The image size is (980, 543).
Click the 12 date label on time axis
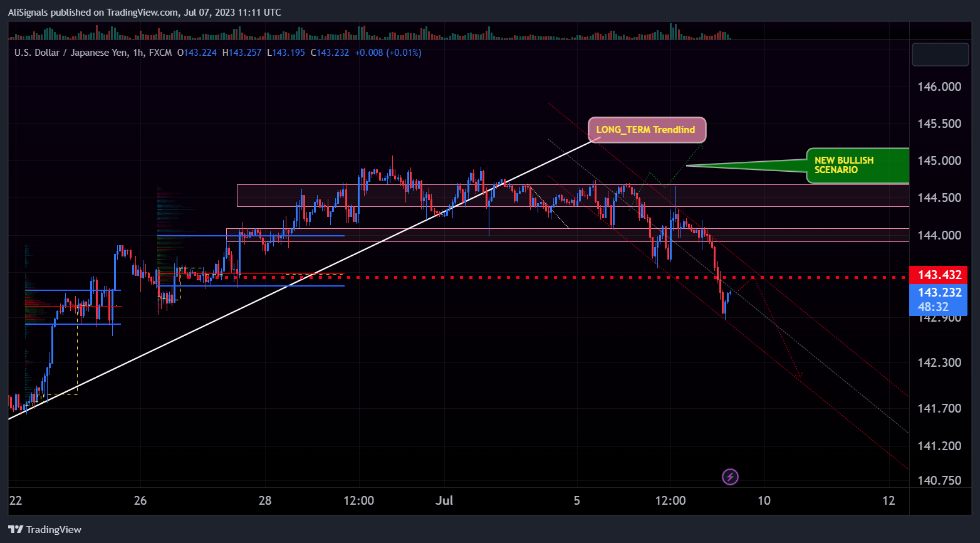(x=889, y=500)
